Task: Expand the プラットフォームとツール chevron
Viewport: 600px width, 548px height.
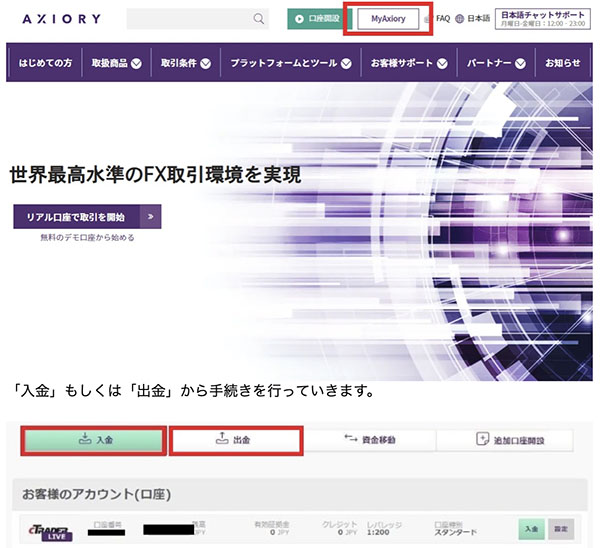Action: (x=346, y=64)
